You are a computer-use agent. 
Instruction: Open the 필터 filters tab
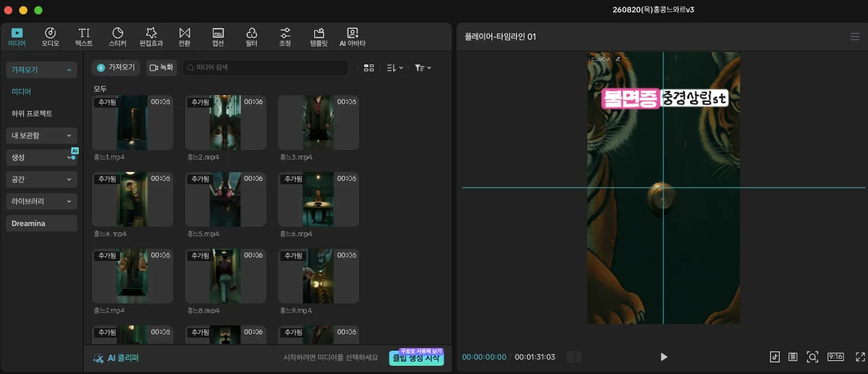tap(251, 37)
